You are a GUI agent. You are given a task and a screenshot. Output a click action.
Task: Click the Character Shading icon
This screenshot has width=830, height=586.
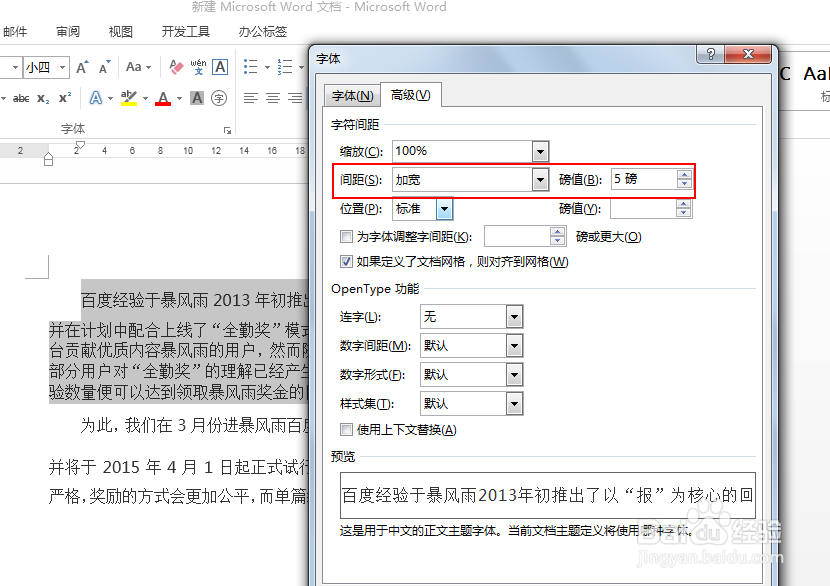click(x=197, y=98)
